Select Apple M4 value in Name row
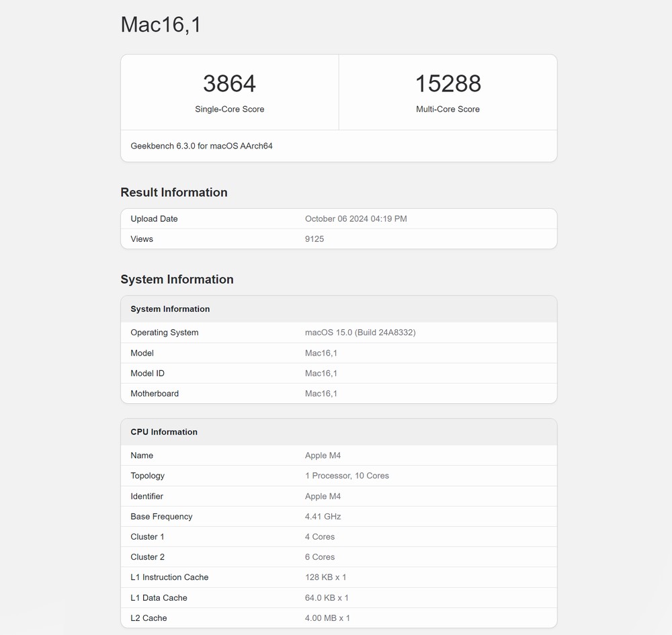 [323, 456]
